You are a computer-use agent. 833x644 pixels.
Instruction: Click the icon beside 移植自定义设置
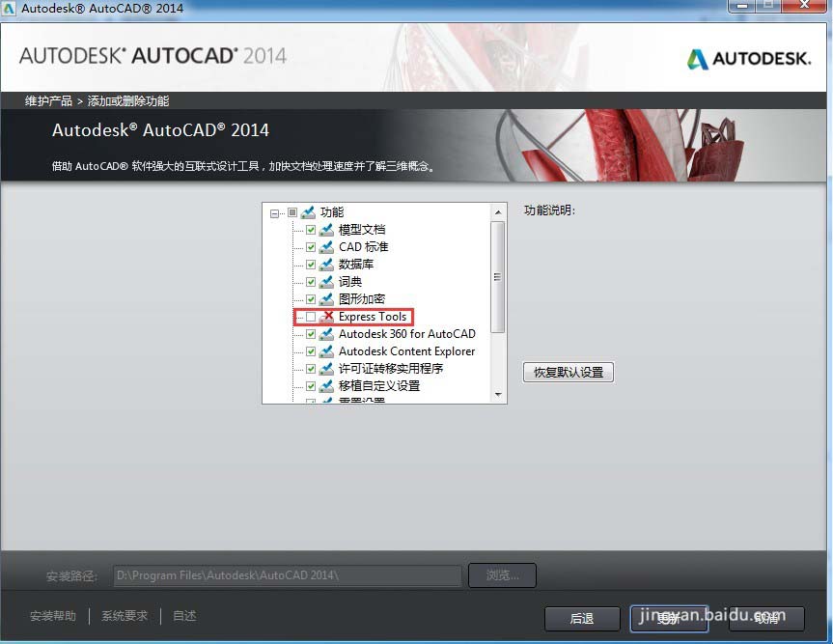(x=326, y=386)
